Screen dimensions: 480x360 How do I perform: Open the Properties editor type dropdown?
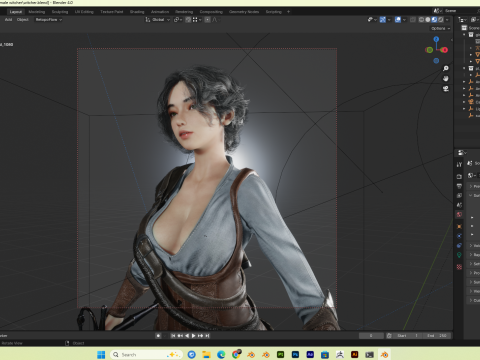[462, 153]
